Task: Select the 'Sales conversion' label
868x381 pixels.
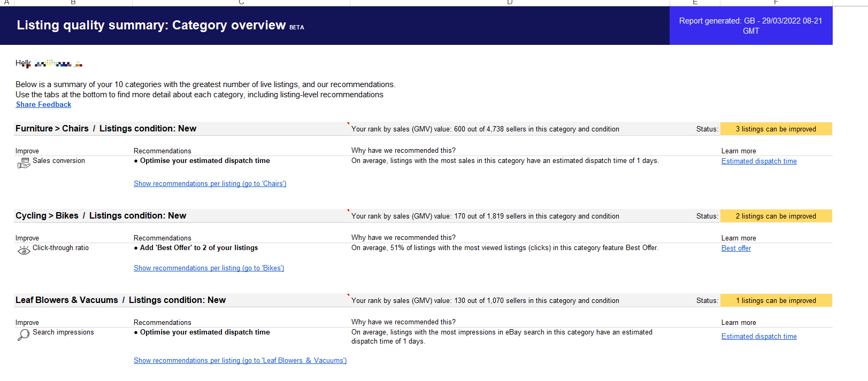Action: pyautogui.click(x=59, y=161)
